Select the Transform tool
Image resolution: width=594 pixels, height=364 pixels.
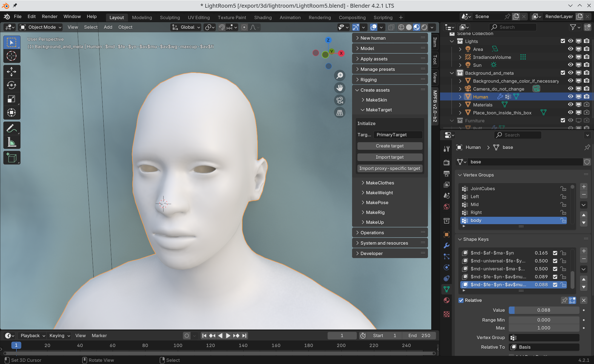click(12, 112)
